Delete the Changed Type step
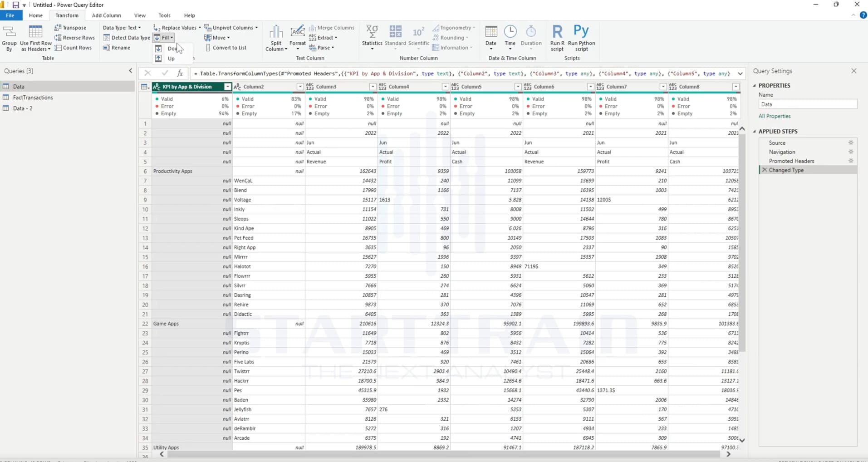The width and height of the screenshot is (868, 462). click(x=765, y=170)
